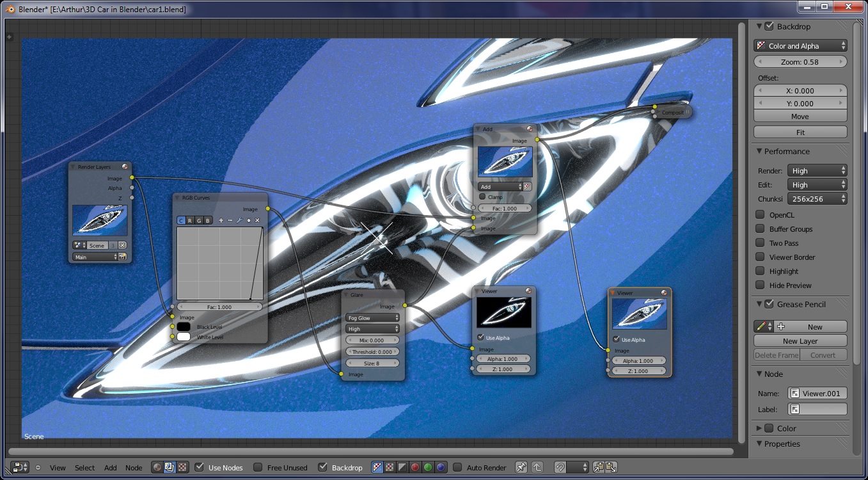The width and height of the screenshot is (868, 480).
Task: Turn on Two Pass checkbox
Action: [760, 243]
